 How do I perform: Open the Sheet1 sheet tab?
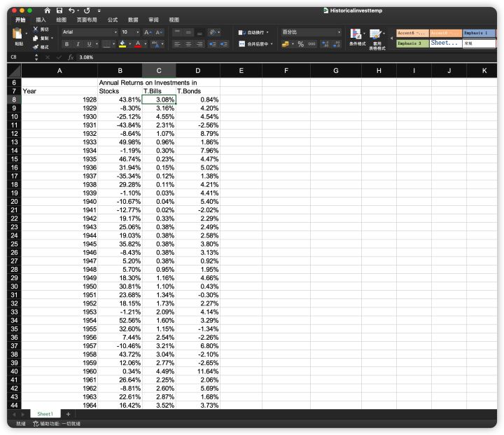coord(45,414)
